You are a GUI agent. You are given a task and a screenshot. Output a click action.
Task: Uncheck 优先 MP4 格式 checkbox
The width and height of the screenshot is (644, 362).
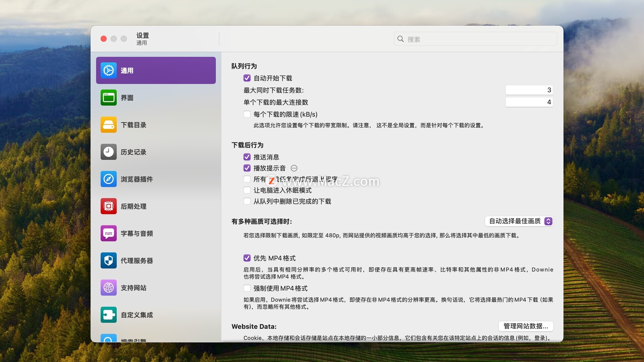pos(247,258)
